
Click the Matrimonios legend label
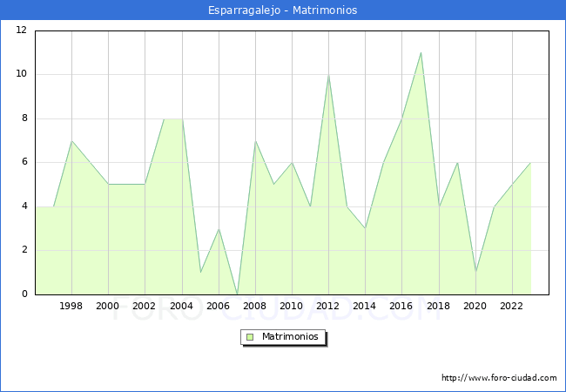click(x=290, y=336)
